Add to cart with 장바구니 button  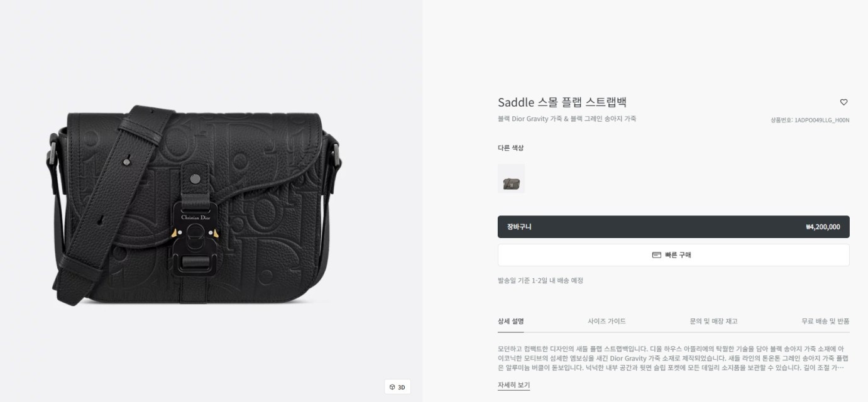[673, 227]
